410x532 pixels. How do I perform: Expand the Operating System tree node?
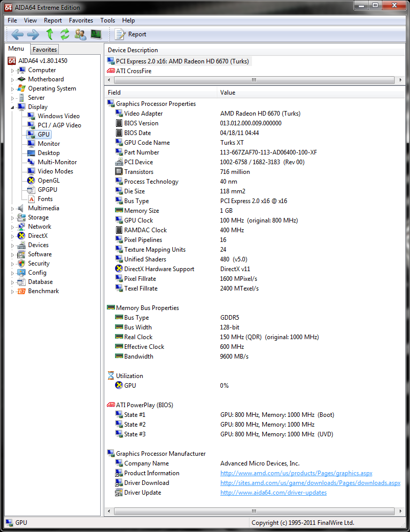[13, 89]
